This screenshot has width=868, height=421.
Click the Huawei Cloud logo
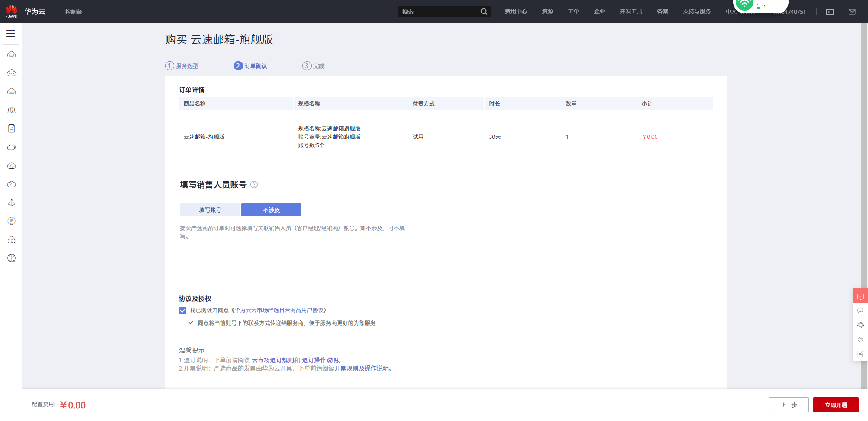pos(26,12)
